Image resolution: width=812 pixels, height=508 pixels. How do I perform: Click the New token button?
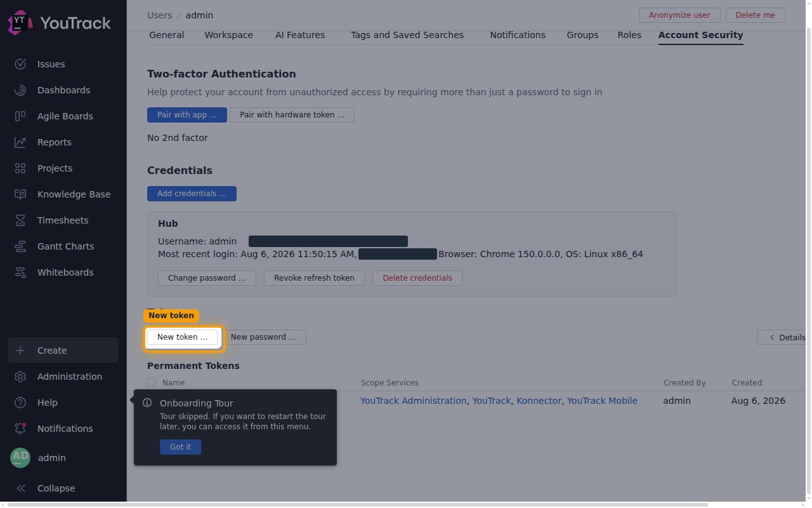(182, 337)
